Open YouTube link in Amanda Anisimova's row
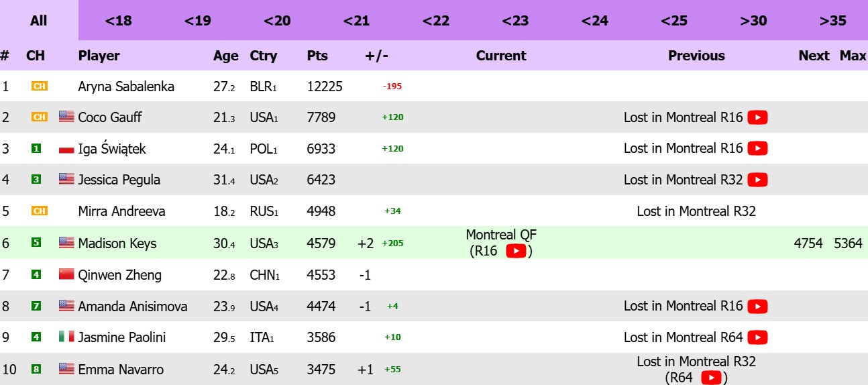Viewport: 868px width, 385px height. [x=757, y=306]
